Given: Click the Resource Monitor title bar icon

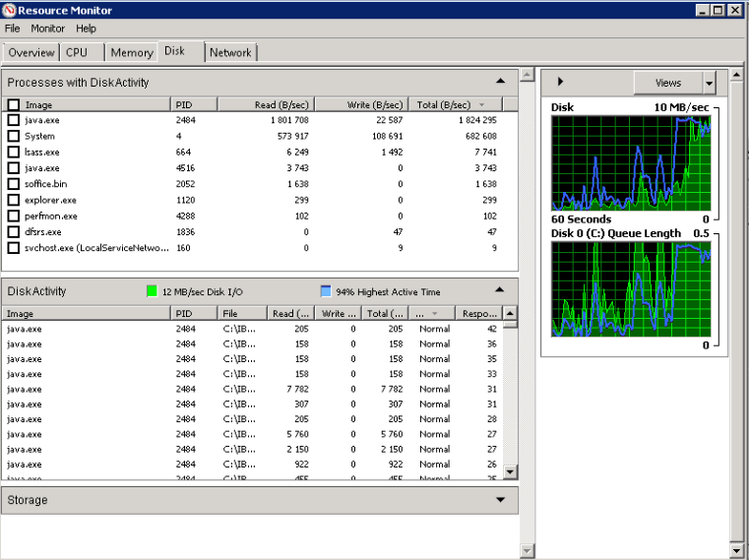Looking at the screenshot, I should click(10, 10).
